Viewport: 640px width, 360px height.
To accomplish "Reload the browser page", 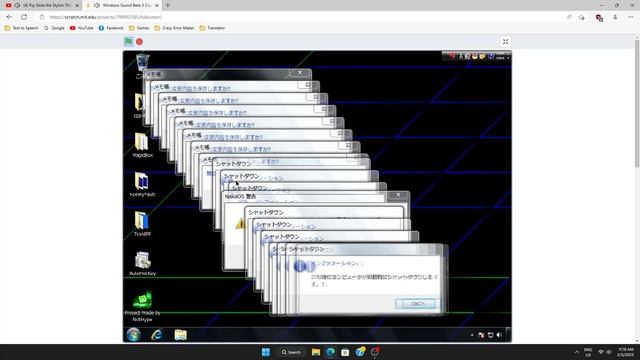I will click(24, 17).
